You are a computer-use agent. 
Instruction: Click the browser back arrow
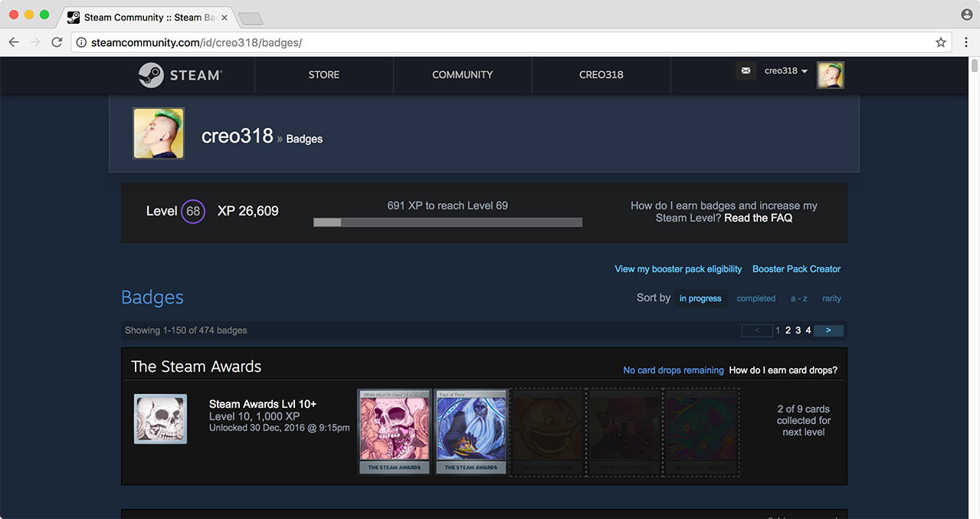[x=14, y=43]
